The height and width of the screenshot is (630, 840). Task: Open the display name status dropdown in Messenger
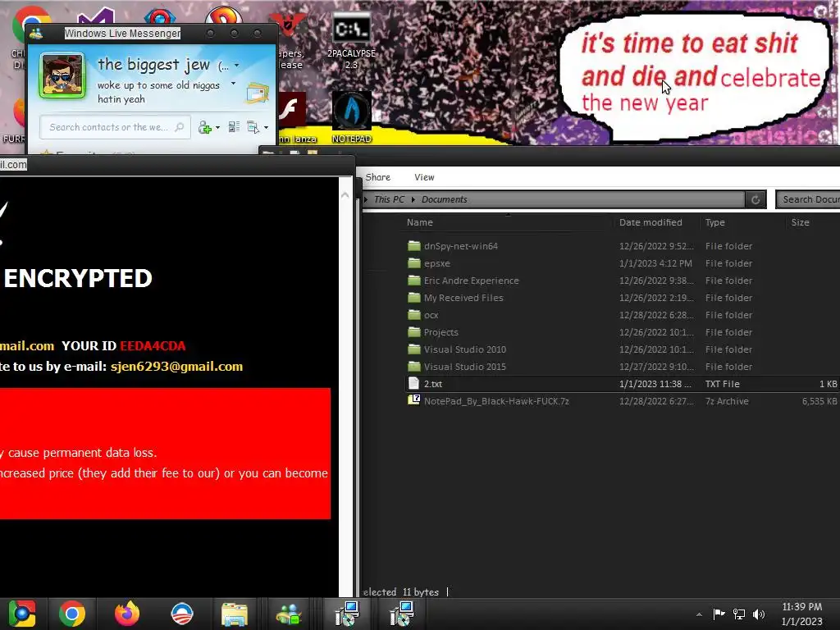[237, 66]
